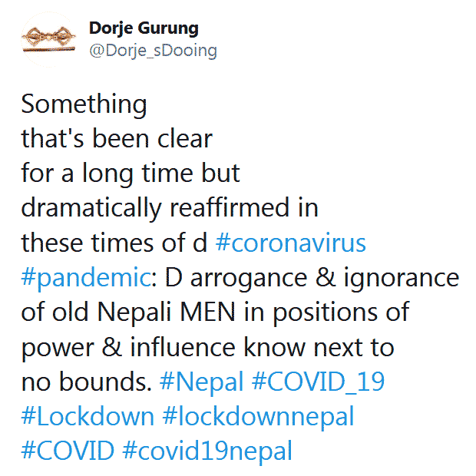Follow the #pandemic hashtag link

point(86,278)
